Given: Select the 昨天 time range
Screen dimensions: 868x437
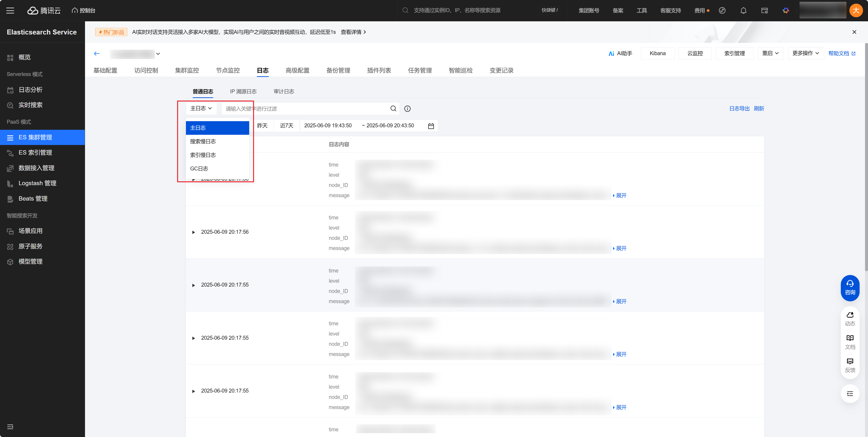Looking at the screenshot, I should [262, 126].
